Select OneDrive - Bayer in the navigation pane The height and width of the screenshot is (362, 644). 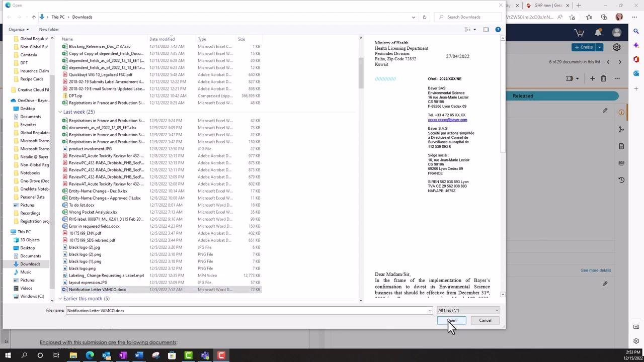(x=33, y=101)
